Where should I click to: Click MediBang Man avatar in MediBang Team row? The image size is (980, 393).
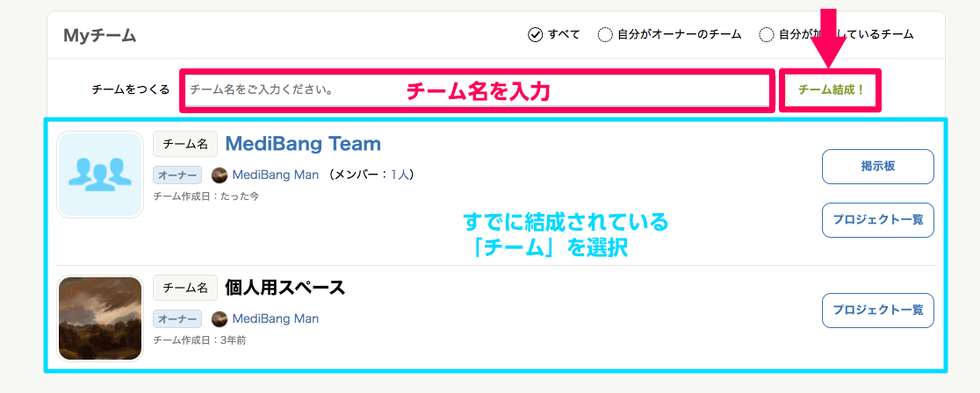pyautogui.click(x=219, y=175)
